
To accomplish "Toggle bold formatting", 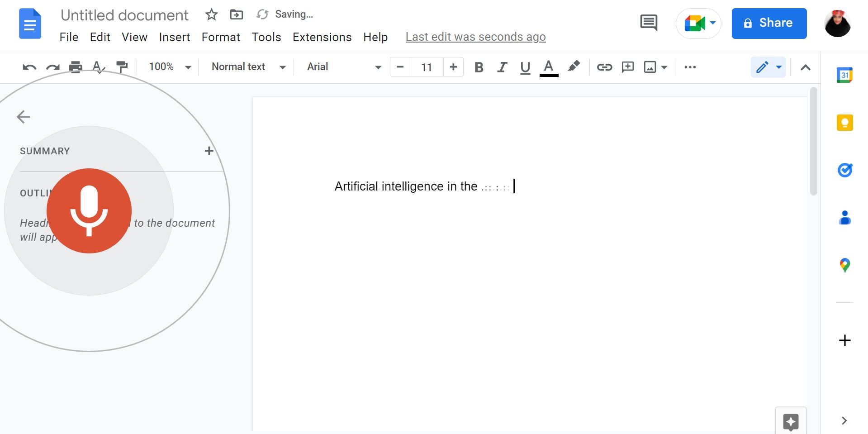I will pos(479,67).
